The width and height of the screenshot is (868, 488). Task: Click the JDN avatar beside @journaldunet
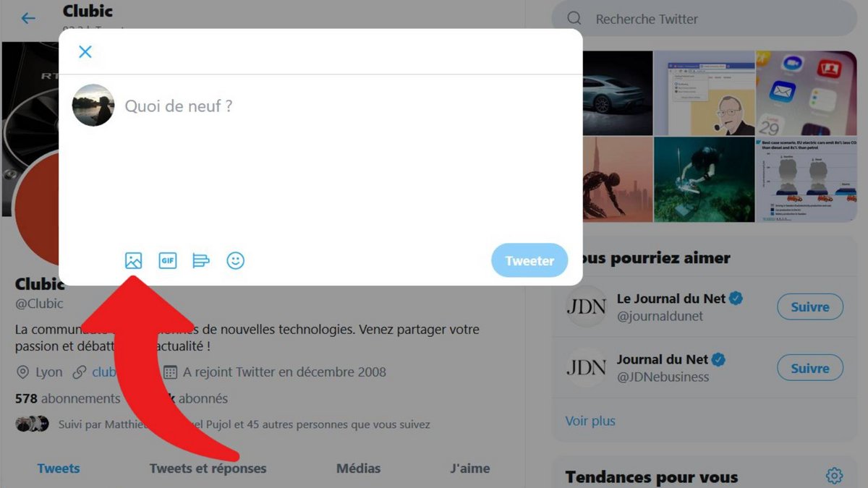coord(587,307)
